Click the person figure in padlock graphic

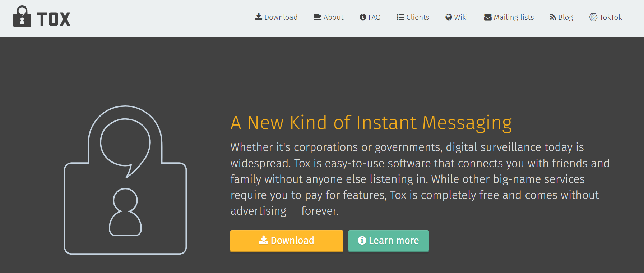click(125, 212)
